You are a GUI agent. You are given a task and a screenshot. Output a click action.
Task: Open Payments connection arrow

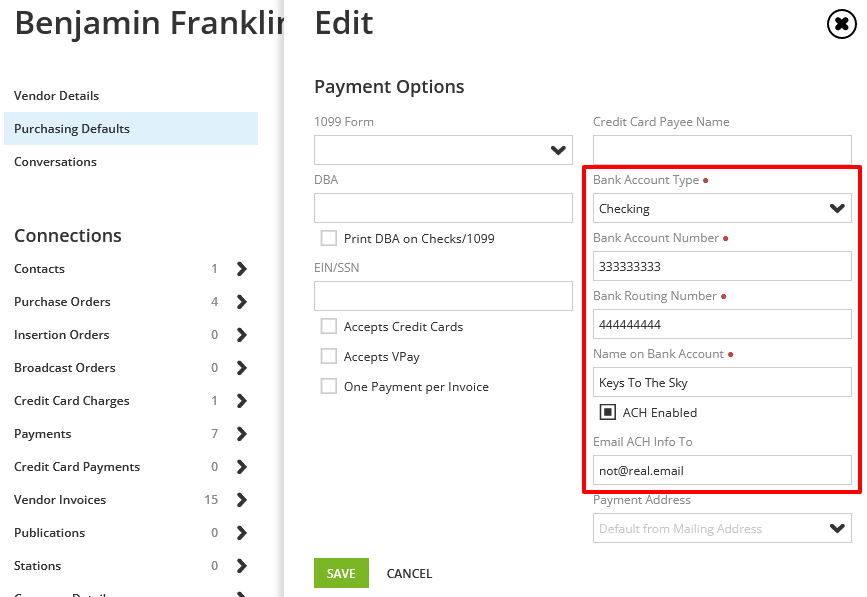241,434
